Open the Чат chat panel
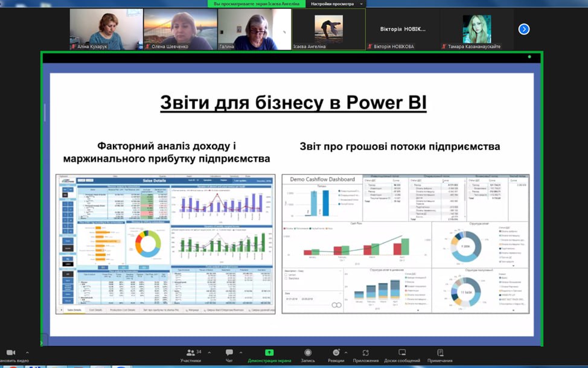588x368 pixels. tap(229, 356)
